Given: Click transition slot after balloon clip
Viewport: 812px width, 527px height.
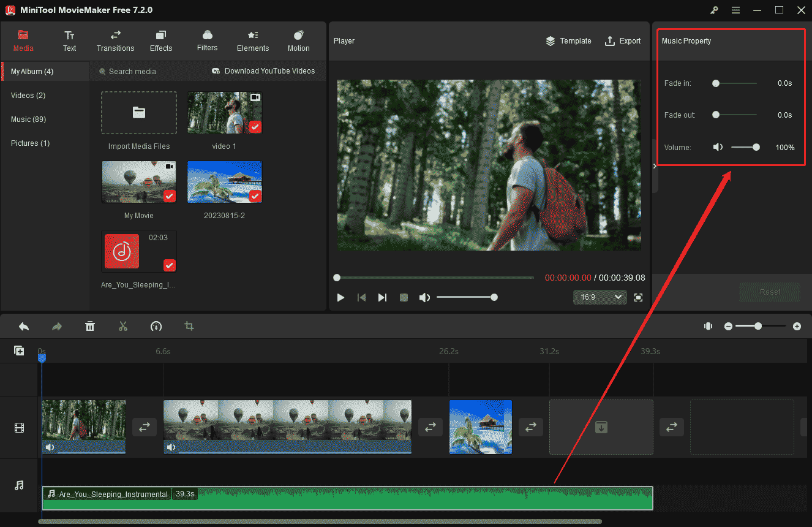Looking at the screenshot, I should click(x=430, y=427).
